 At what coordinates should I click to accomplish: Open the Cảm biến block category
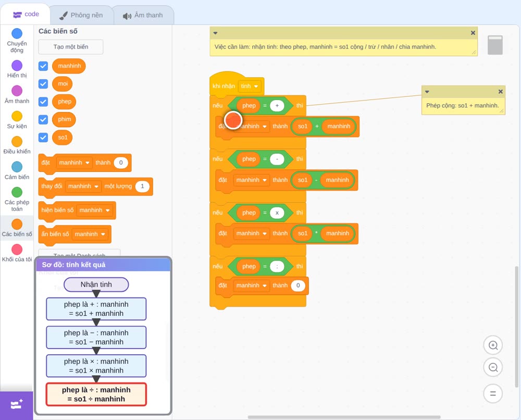point(17,171)
